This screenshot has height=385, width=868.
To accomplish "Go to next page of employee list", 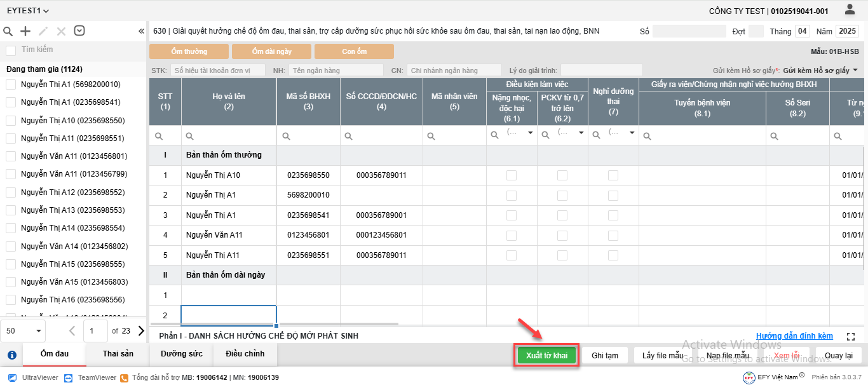I will (141, 330).
